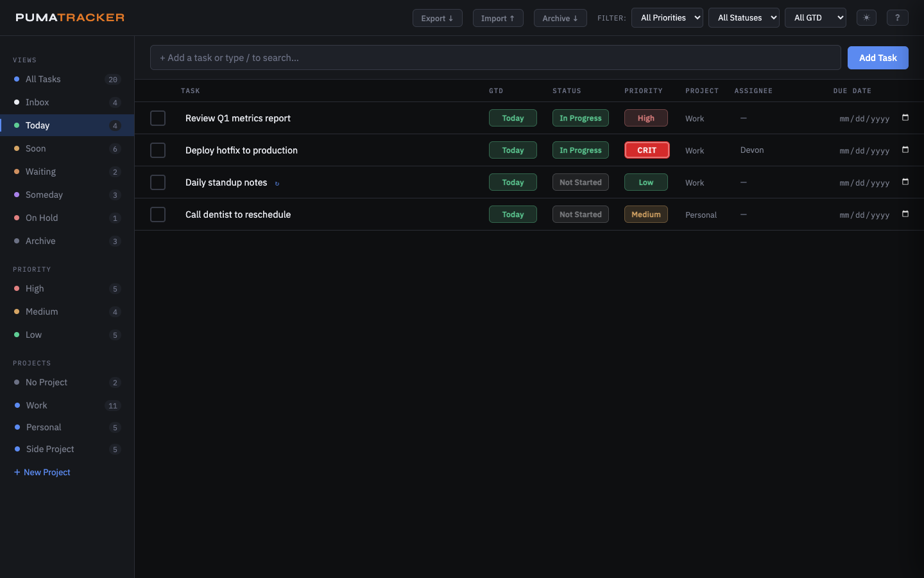This screenshot has width=924, height=578.
Task: Open calendar picker for Call dentist to reschedule
Action: click(x=905, y=214)
